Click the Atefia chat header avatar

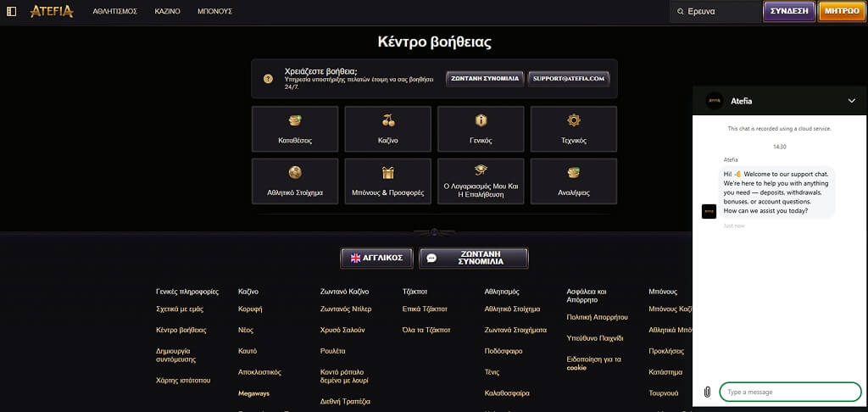(x=714, y=101)
